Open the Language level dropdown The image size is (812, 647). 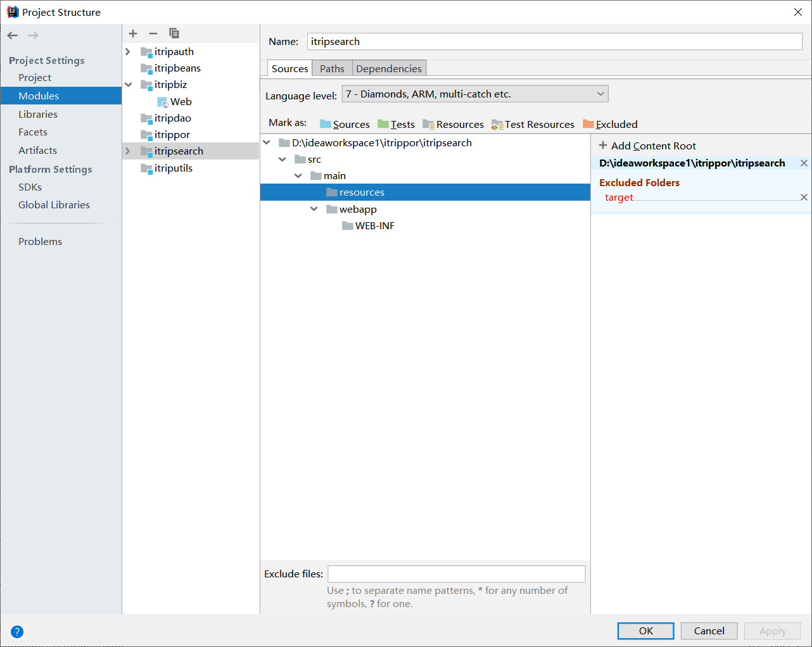(x=475, y=94)
